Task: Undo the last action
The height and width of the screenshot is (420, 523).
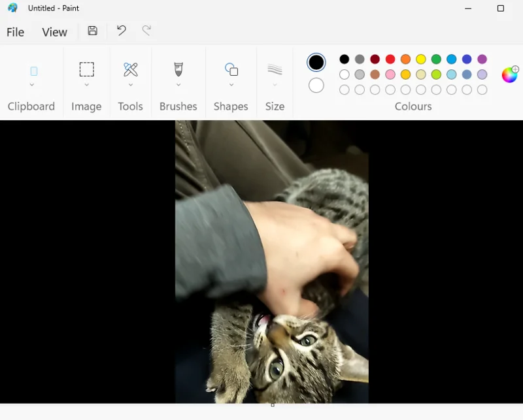Action: [x=120, y=31]
